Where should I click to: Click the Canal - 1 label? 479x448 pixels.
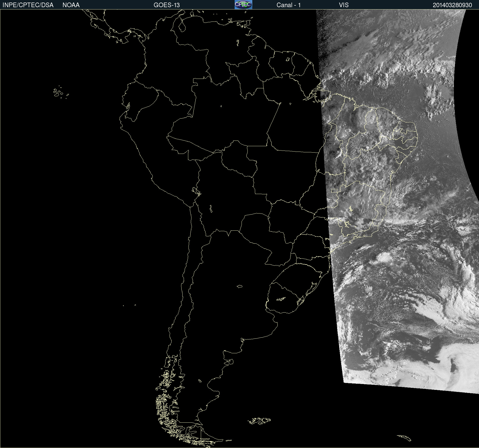[289, 5]
